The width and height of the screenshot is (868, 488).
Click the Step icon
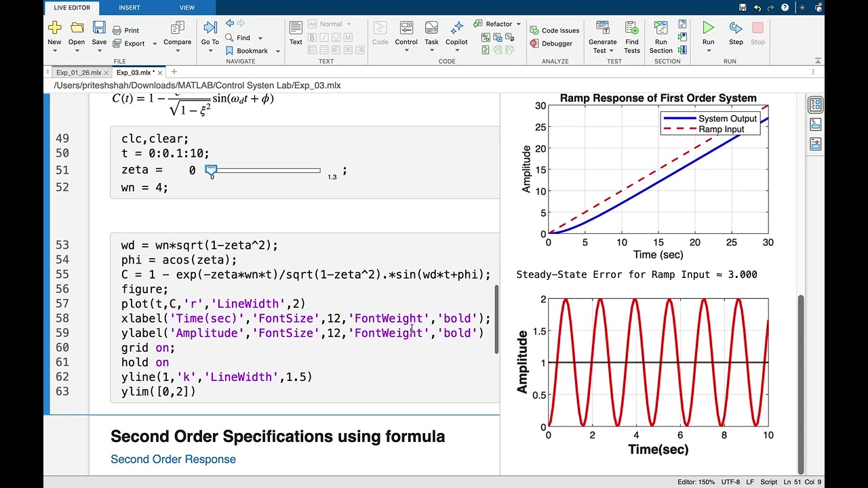tap(736, 28)
